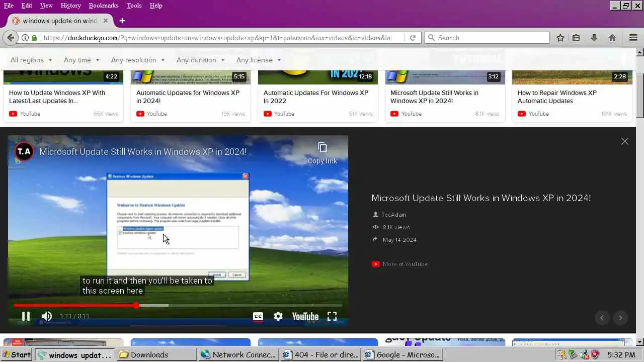Image resolution: width=644 pixels, height=362 pixels.
Task: Open the File menu
Action: click(9, 6)
